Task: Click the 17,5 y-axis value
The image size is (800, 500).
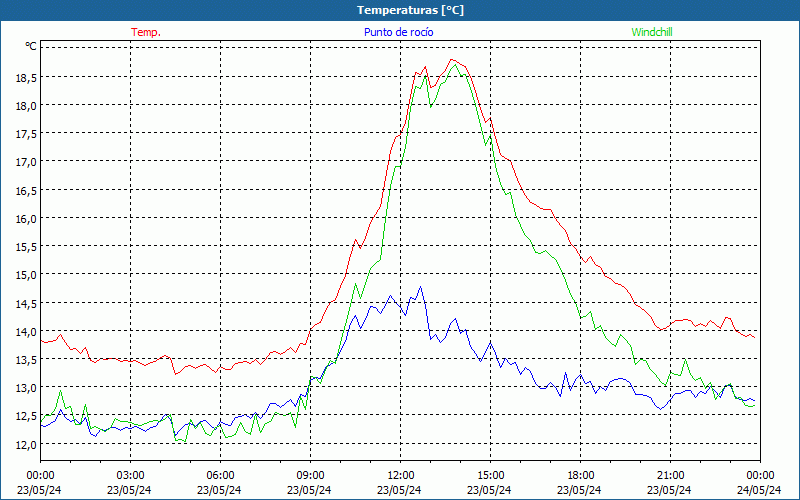Action: [26, 134]
